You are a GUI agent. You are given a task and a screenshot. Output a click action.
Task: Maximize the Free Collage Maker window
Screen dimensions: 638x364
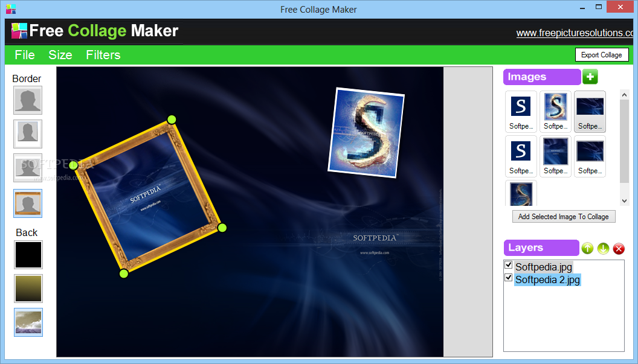(x=599, y=7)
